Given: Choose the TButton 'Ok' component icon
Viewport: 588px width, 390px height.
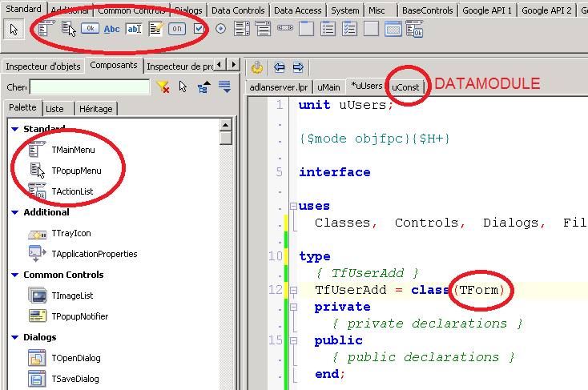Looking at the screenshot, I should click(x=90, y=28).
